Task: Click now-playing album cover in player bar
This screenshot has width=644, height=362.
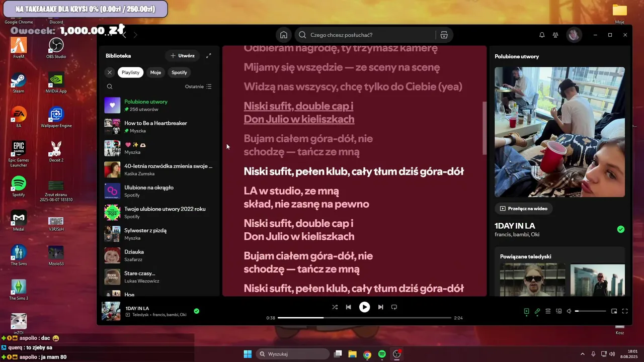Action: point(111,311)
